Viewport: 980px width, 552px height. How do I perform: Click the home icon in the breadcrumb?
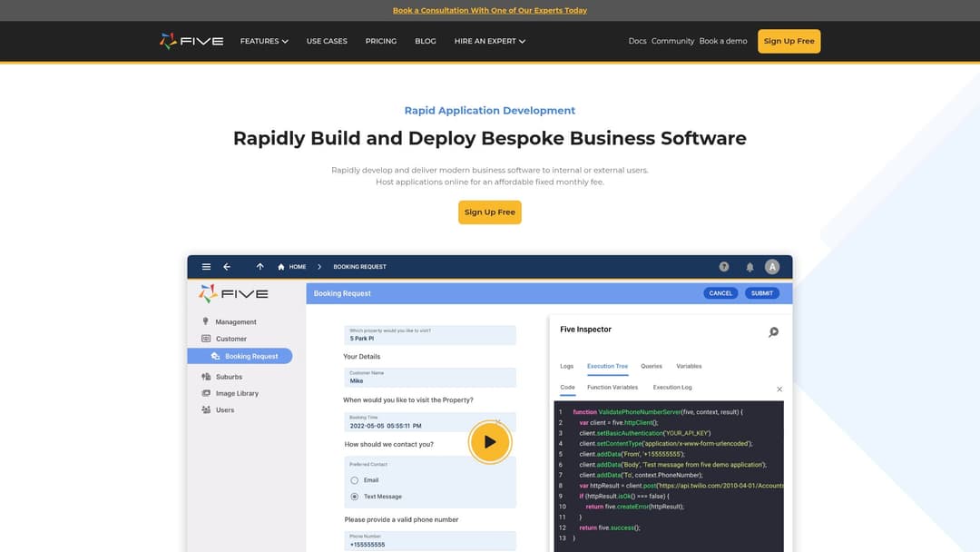281,267
